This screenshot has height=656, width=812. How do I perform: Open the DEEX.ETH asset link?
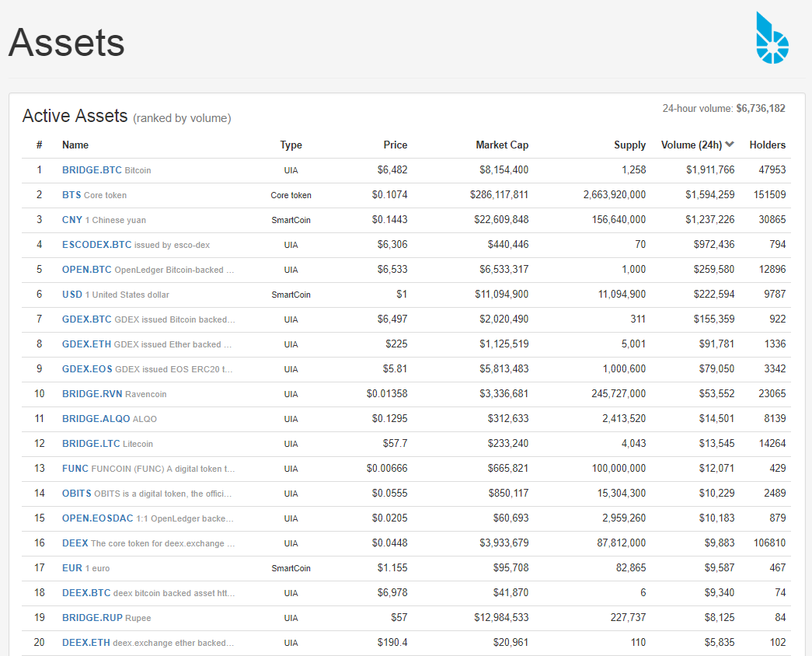point(86,643)
